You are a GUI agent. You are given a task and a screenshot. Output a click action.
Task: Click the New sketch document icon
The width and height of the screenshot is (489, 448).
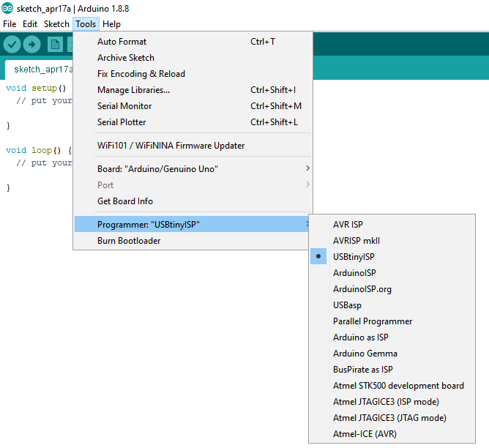click(x=55, y=45)
